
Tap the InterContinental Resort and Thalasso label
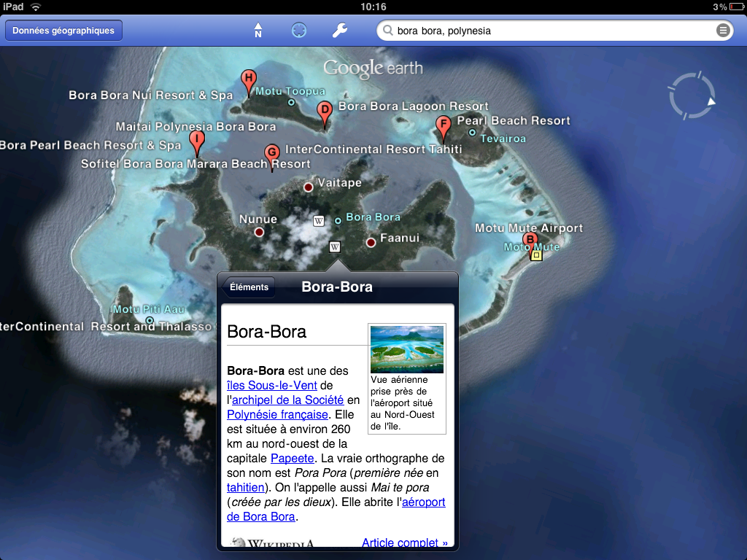coord(106,327)
